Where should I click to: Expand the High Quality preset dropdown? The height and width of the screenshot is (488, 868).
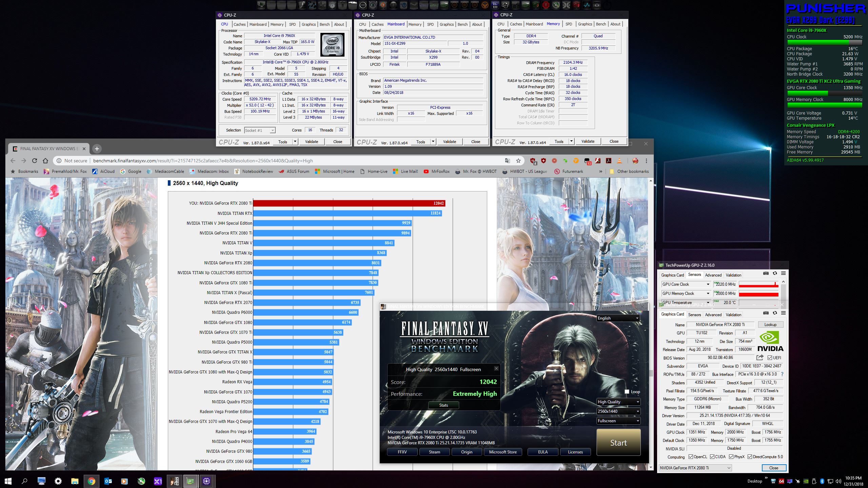click(618, 402)
